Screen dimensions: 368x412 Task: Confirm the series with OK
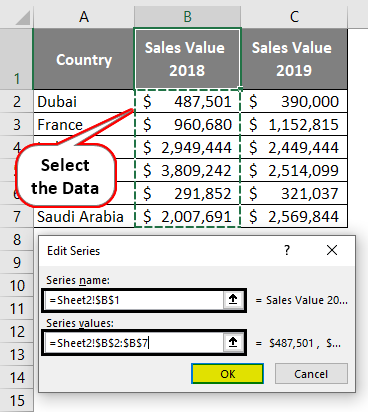tap(228, 374)
